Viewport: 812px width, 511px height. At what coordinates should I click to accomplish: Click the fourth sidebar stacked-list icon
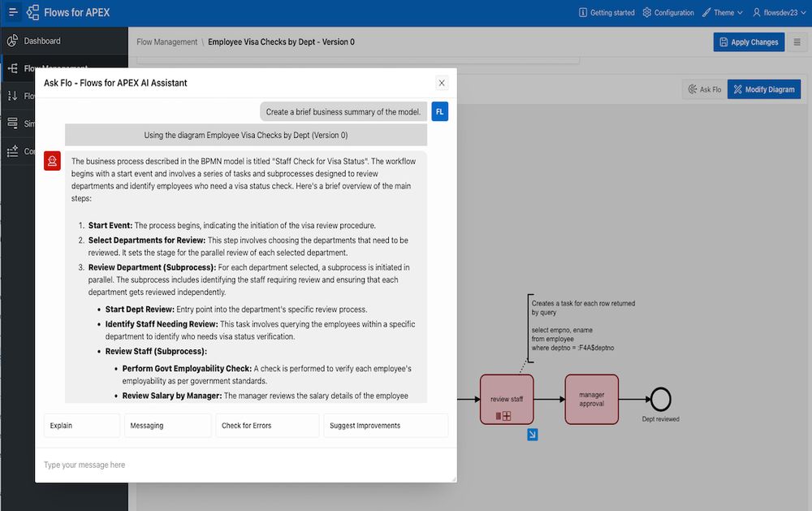[x=12, y=123]
